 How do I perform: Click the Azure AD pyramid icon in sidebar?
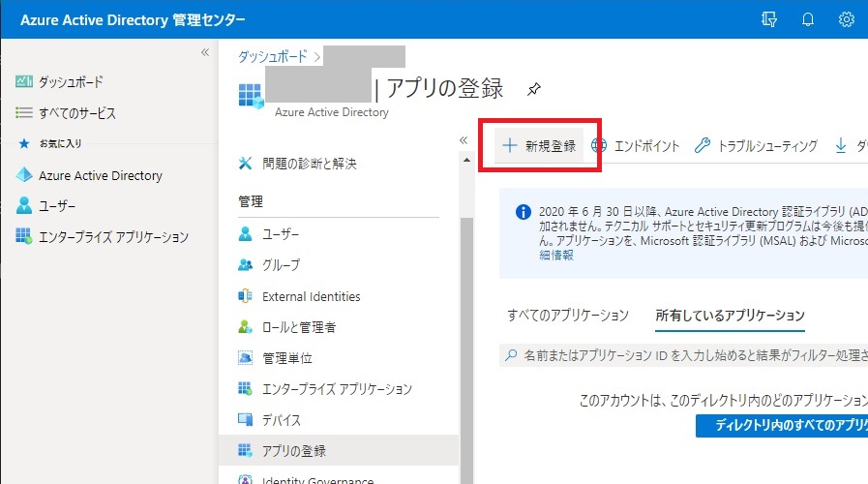click(24, 175)
